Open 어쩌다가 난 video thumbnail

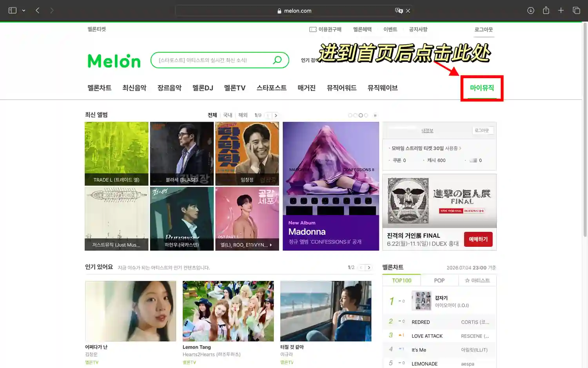pyautogui.click(x=131, y=311)
